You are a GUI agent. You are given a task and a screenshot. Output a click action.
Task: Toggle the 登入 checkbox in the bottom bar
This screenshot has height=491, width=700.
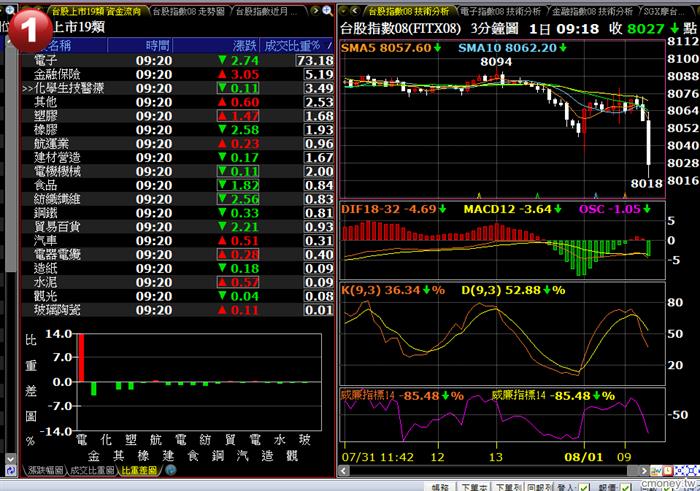tap(584, 487)
